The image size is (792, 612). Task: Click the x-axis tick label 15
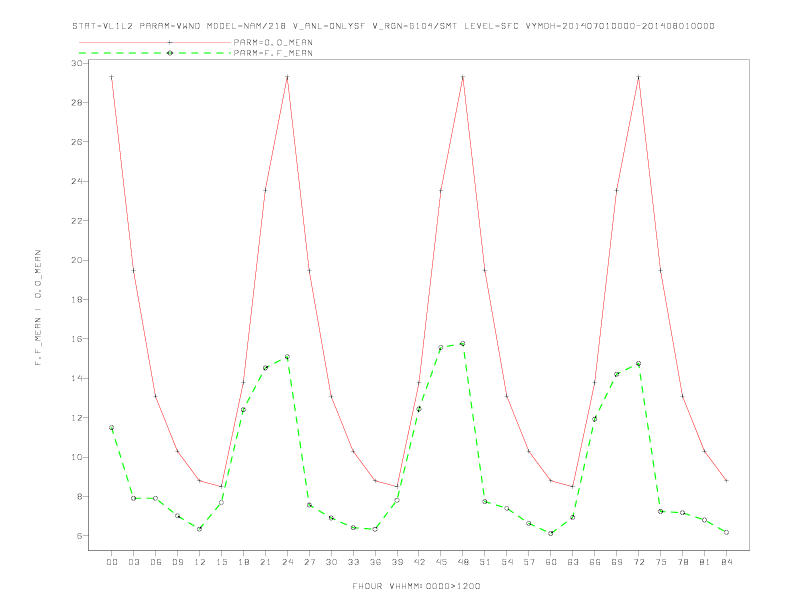pyautogui.click(x=221, y=562)
